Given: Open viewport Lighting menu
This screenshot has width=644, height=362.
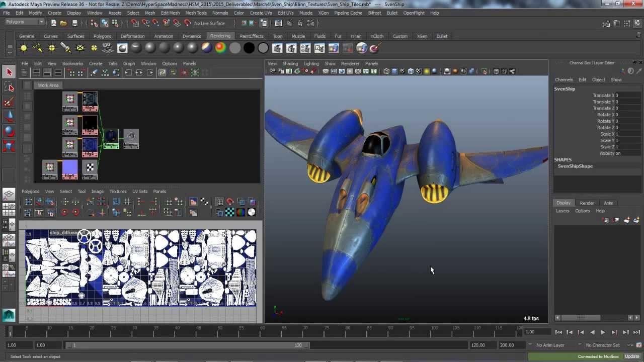Looking at the screenshot, I should tap(311, 64).
